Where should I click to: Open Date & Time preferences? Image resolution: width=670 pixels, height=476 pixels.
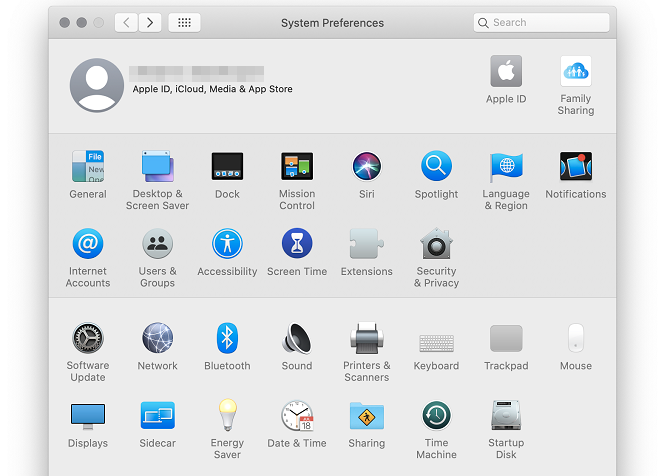click(x=297, y=416)
